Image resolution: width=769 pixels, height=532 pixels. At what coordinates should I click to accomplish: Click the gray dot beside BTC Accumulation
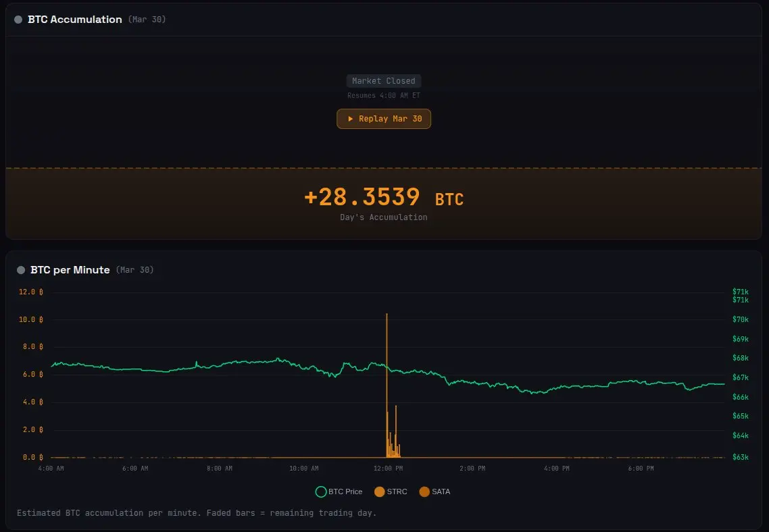click(x=18, y=20)
